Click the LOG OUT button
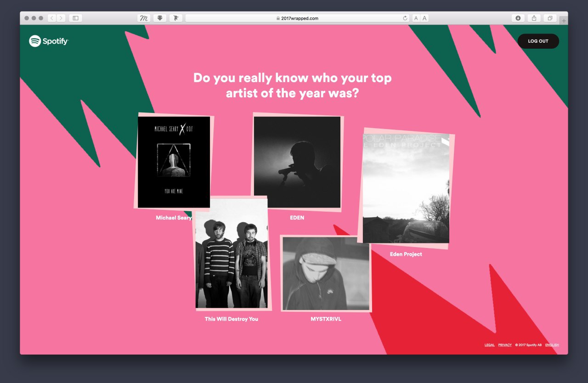Screen dimensions: 588x383 point(538,41)
